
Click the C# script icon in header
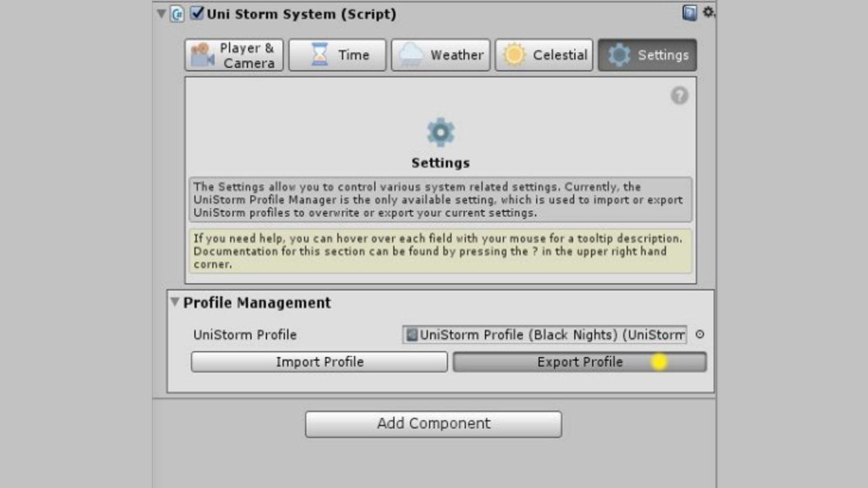[178, 14]
